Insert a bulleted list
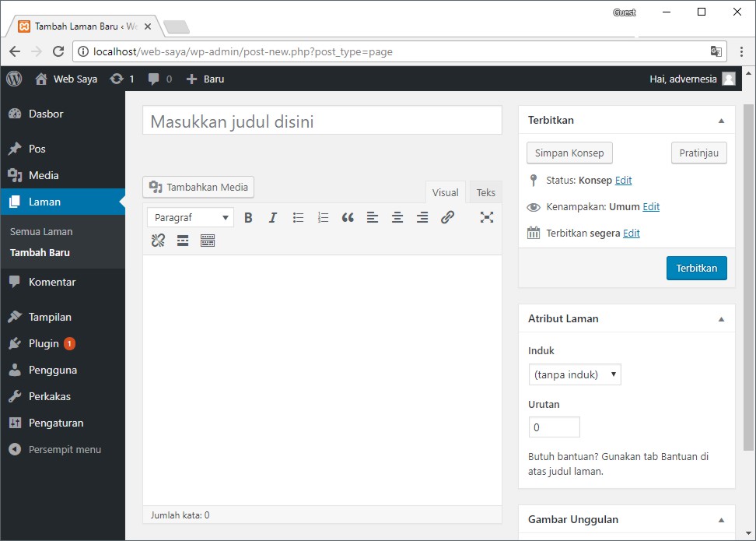The image size is (756, 541). [298, 218]
